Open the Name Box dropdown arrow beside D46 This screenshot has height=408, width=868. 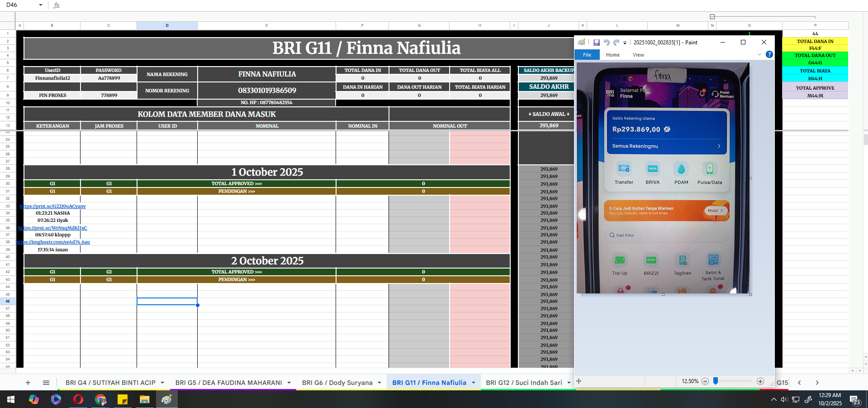tap(41, 5)
